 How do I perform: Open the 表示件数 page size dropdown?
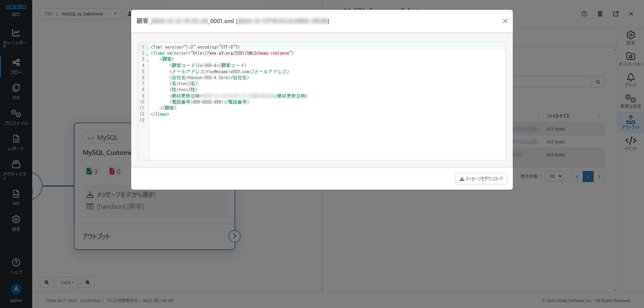(x=554, y=176)
